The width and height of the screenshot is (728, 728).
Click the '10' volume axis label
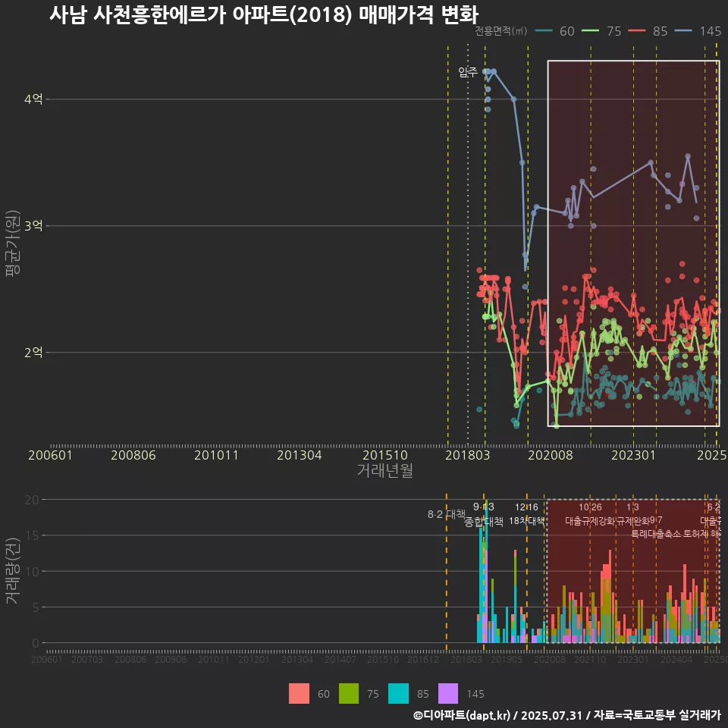[x=32, y=571]
